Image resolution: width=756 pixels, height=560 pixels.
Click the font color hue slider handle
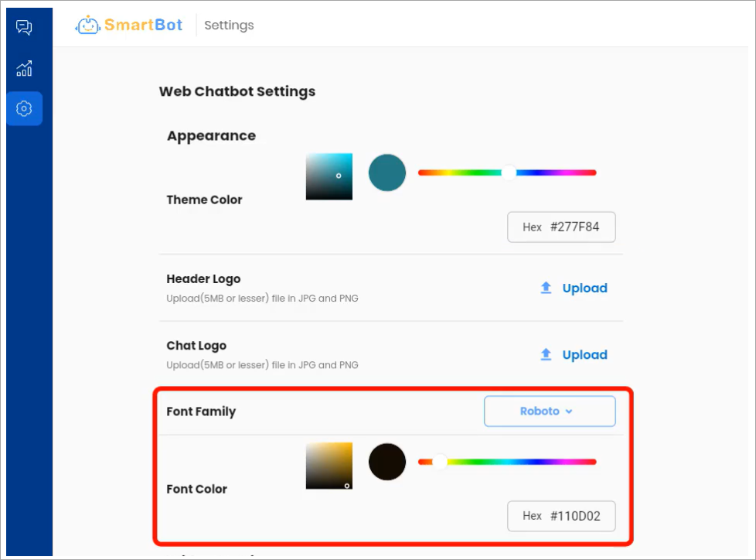[x=440, y=462]
